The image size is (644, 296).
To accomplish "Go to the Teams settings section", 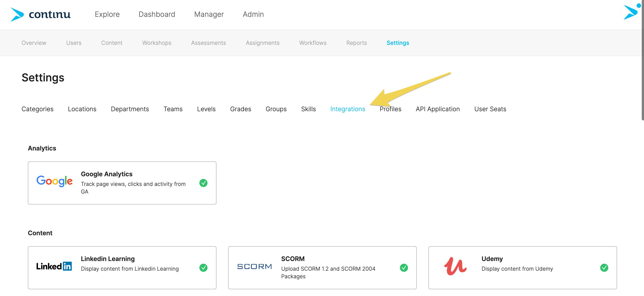I will tap(173, 109).
